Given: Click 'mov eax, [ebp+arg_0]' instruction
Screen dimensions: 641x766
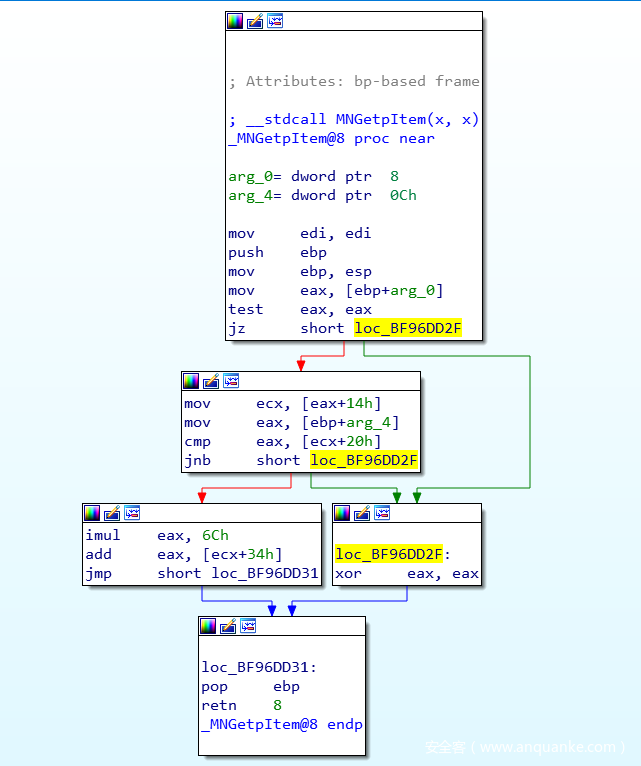Looking at the screenshot, I should (x=336, y=291).
